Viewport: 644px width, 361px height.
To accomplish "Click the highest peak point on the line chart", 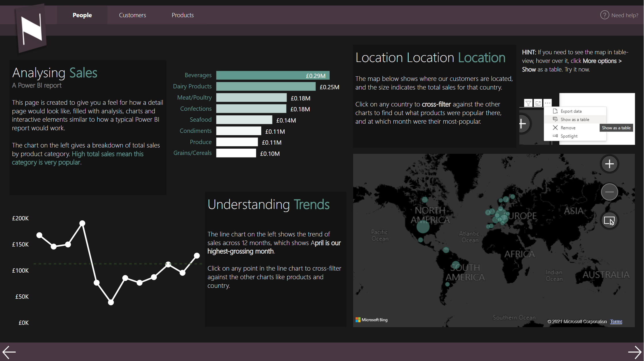I will pyautogui.click(x=82, y=223).
